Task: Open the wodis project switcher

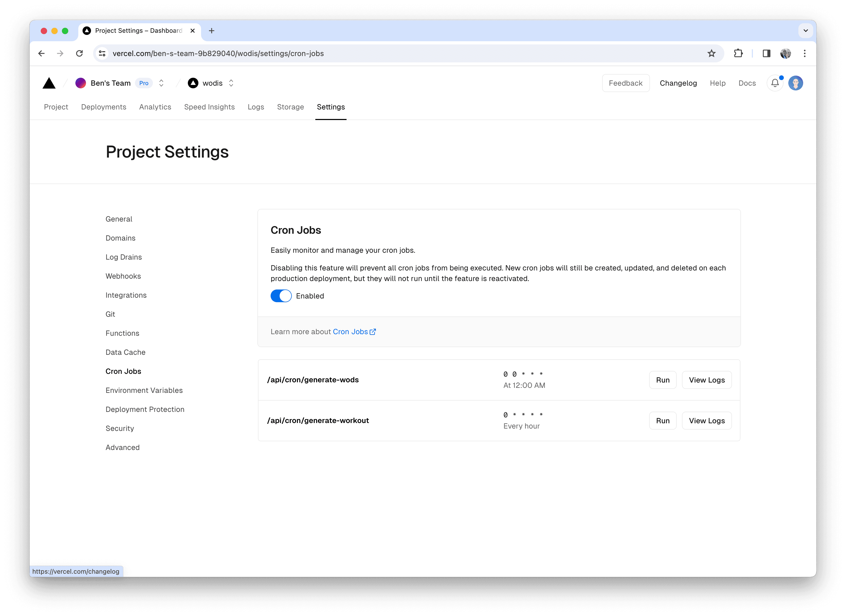Action: (231, 83)
